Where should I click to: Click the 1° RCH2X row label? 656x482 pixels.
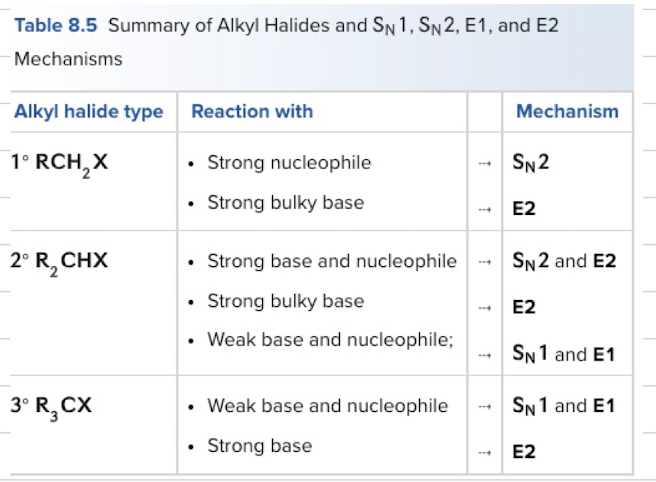pyautogui.click(x=59, y=164)
